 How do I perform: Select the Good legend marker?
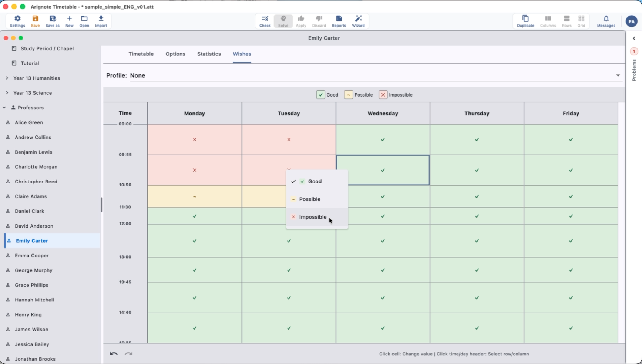320,95
